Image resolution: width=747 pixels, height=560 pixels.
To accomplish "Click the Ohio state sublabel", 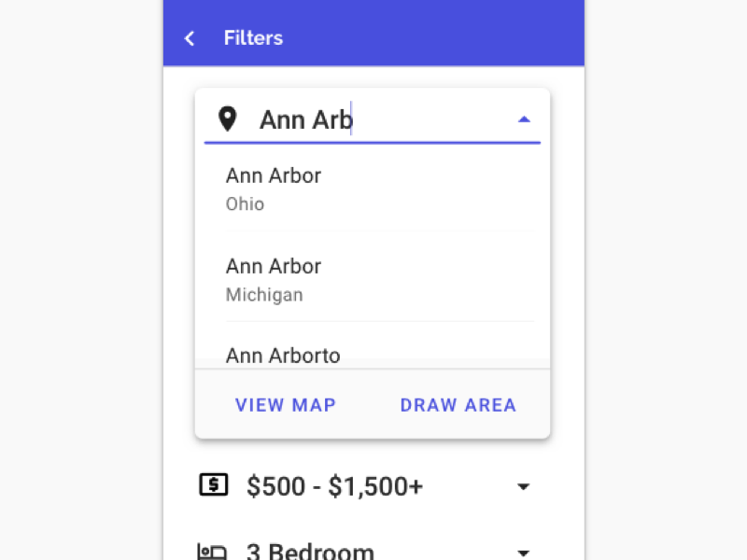I will click(x=245, y=204).
